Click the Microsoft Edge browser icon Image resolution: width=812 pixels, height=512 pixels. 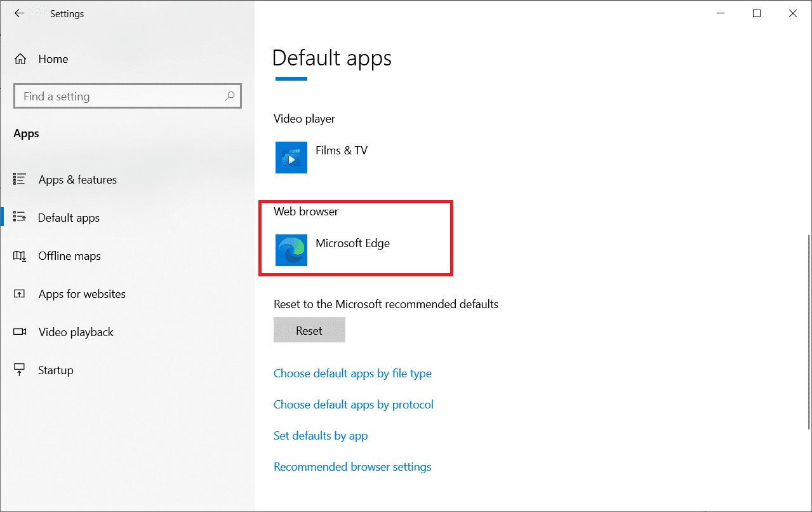point(291,250)
